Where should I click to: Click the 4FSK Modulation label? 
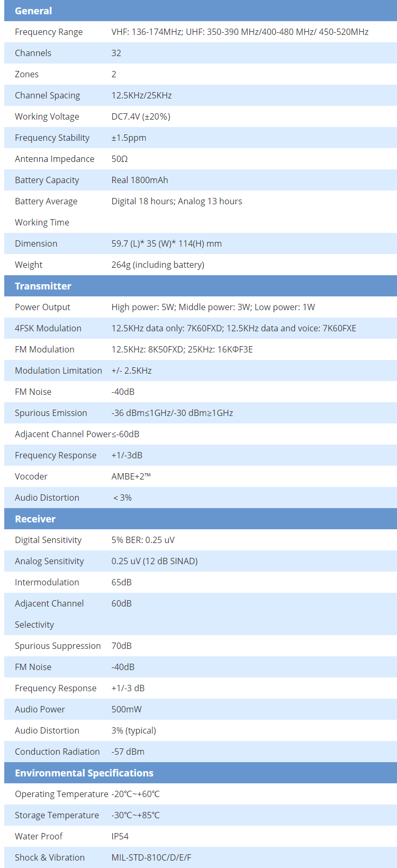(48, 328)
